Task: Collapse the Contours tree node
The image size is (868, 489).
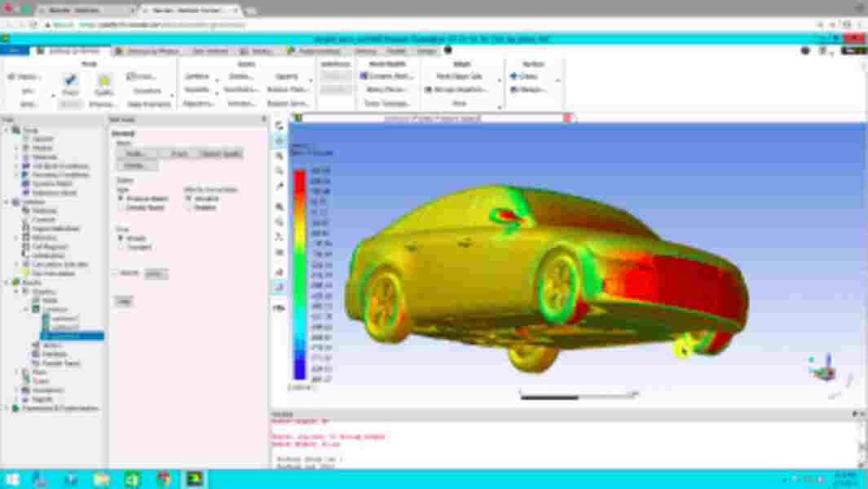Action: pos(26,310)
